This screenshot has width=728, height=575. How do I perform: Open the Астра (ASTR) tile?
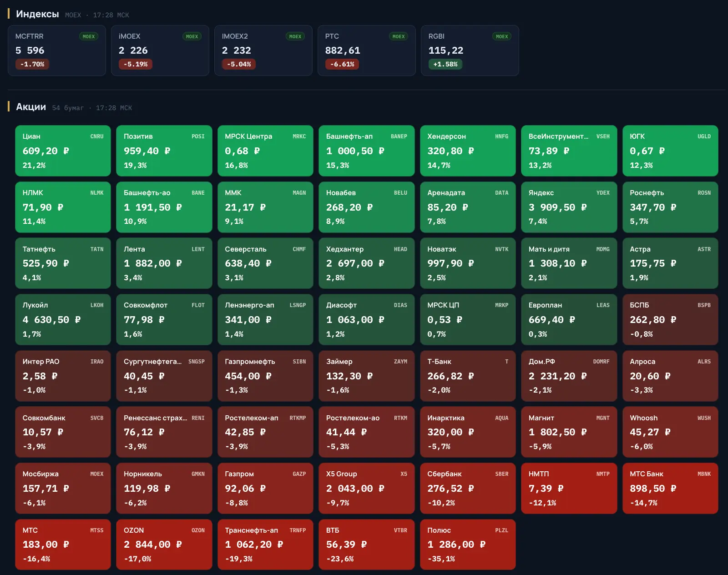tap(670, 263)
